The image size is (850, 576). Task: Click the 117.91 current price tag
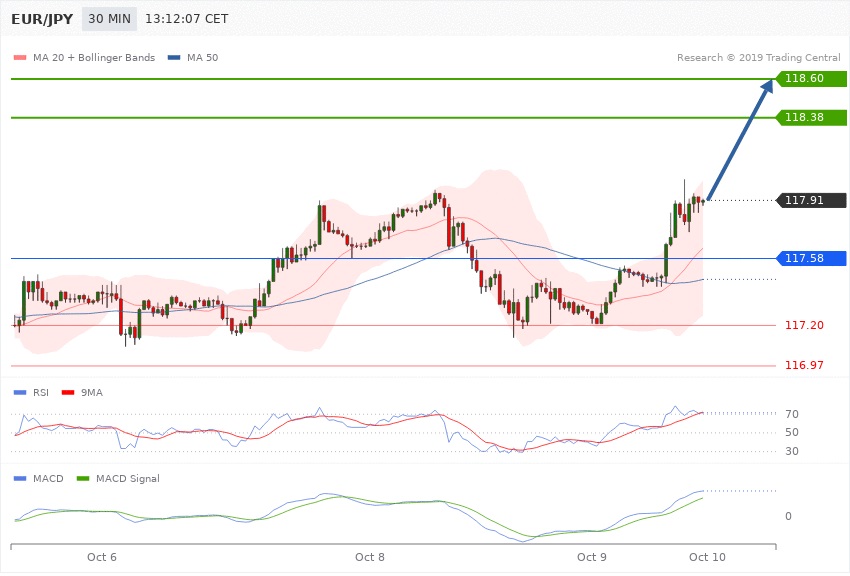click(x=804, y=200)
